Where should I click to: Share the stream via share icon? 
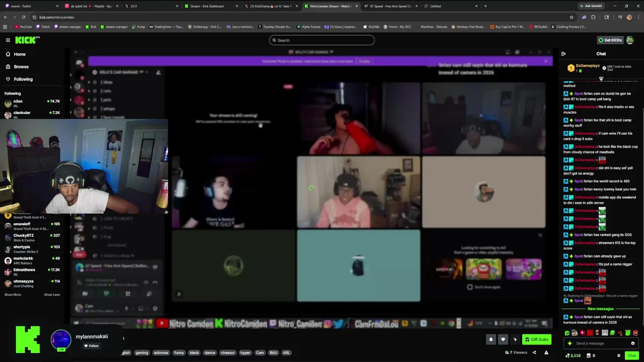coord(534,352)
